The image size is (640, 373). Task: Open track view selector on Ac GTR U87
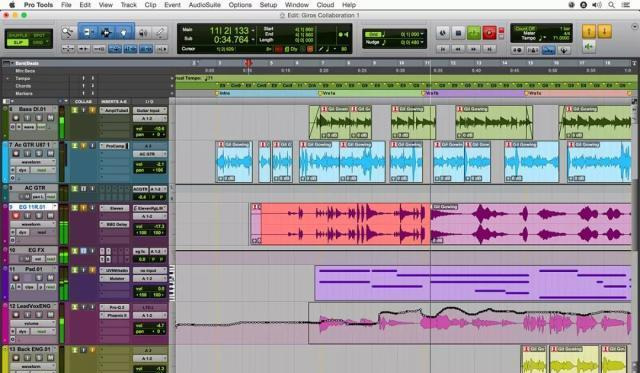33,162
